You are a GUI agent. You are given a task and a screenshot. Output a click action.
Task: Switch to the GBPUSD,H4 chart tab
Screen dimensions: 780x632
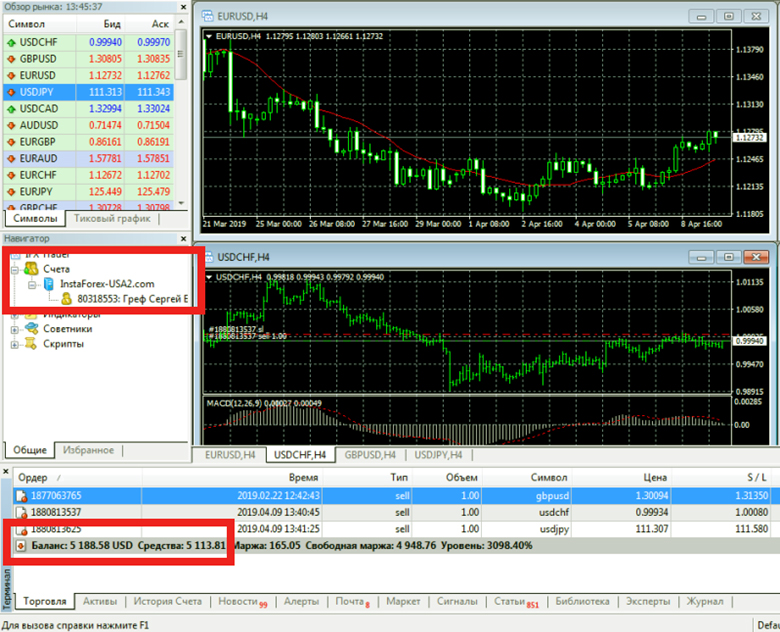tap(371, 455)
